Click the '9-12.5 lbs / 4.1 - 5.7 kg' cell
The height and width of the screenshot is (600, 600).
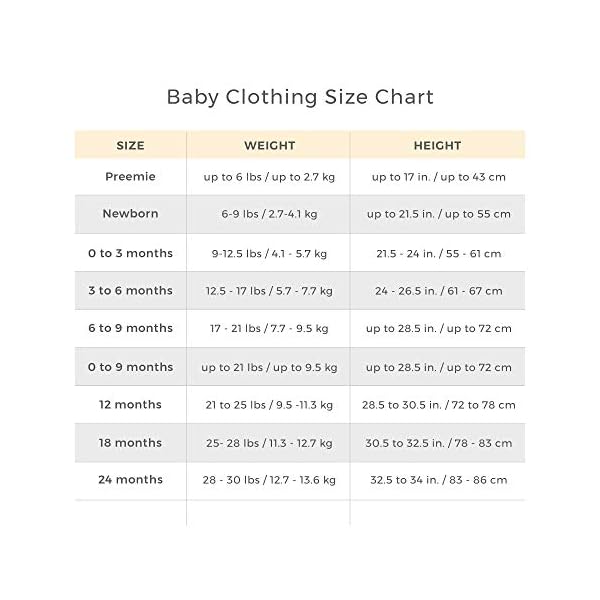[269, 252]
